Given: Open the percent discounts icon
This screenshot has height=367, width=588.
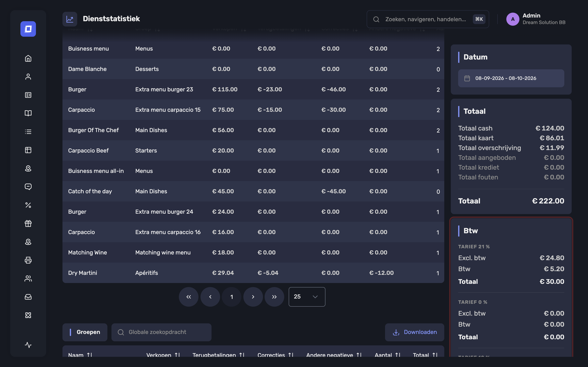Looking at the screenshot, I should point(28,205).
